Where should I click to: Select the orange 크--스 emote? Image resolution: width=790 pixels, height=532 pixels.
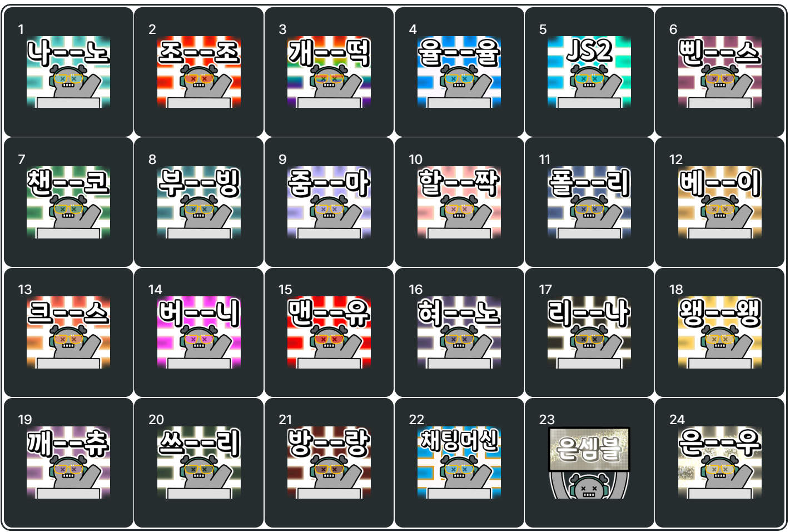click(x=68, y=332)
